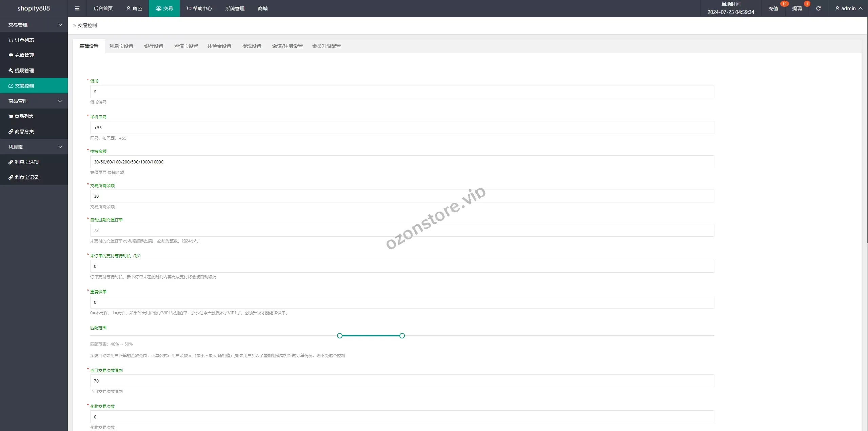Open the admin user dropdown

click(x=848, y=8)
